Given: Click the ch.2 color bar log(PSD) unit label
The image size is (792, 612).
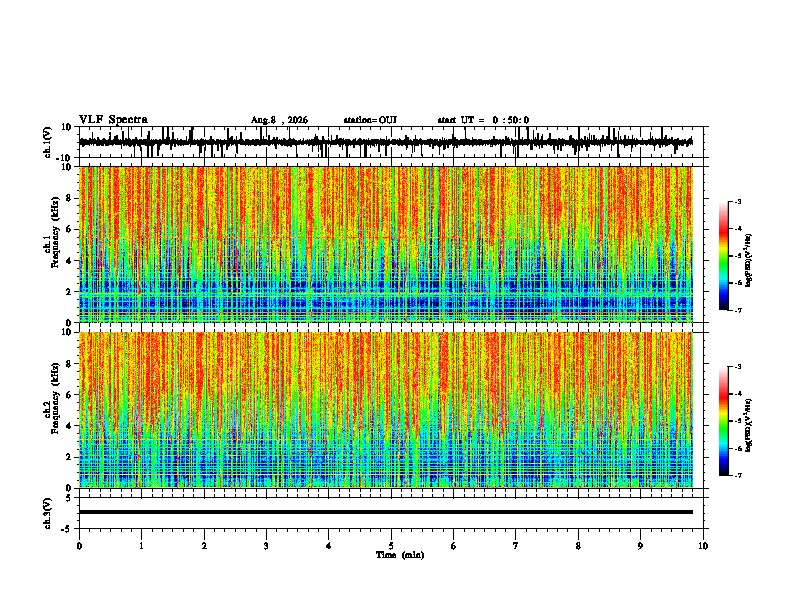Looking at the screenshot, I should pos(749,425).
